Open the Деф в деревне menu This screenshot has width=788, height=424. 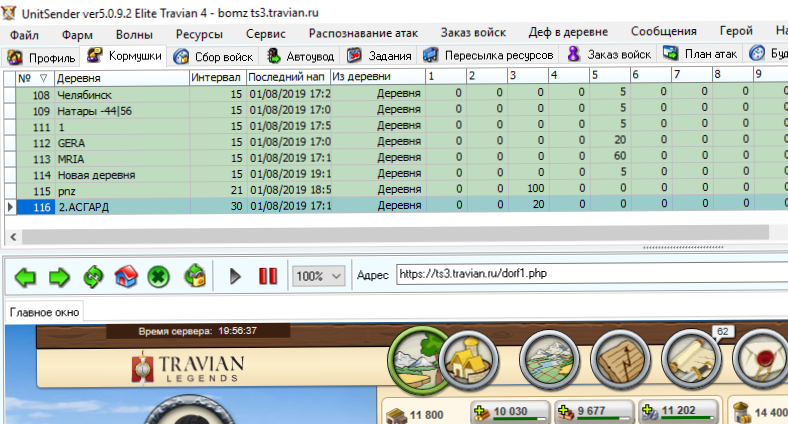tap(568, 32)
